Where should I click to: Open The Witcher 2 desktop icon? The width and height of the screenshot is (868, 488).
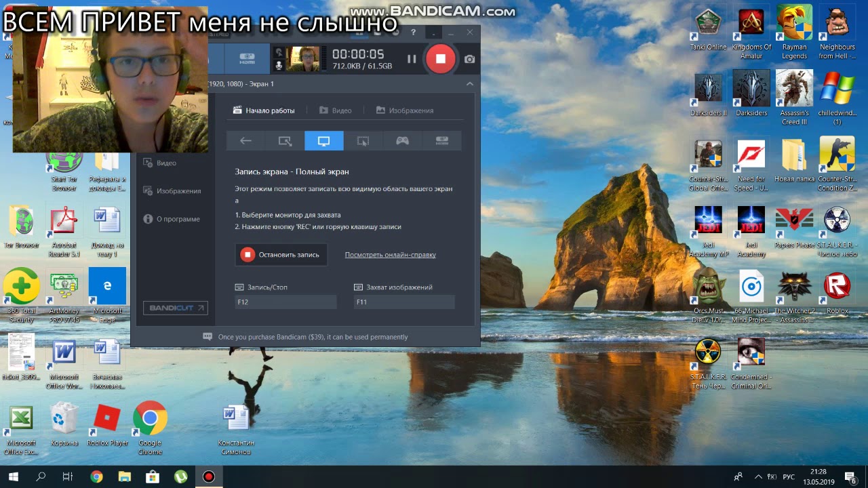pos(794,296)
